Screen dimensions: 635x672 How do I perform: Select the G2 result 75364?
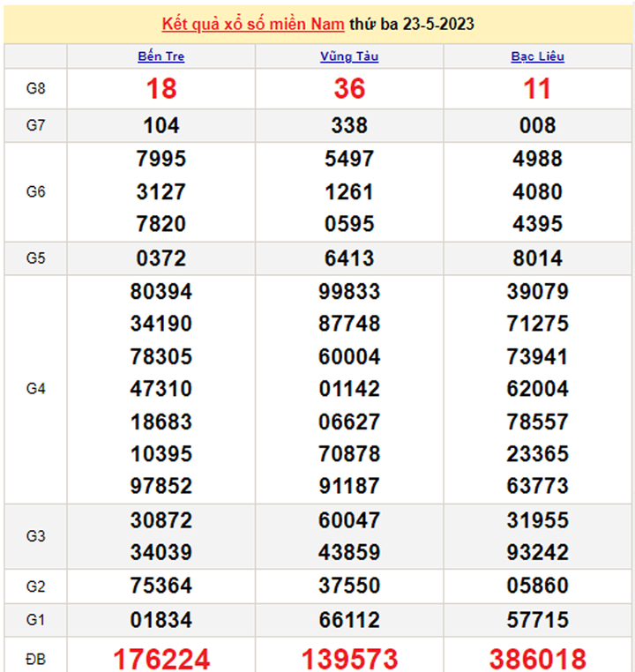(x=161, y=586)
